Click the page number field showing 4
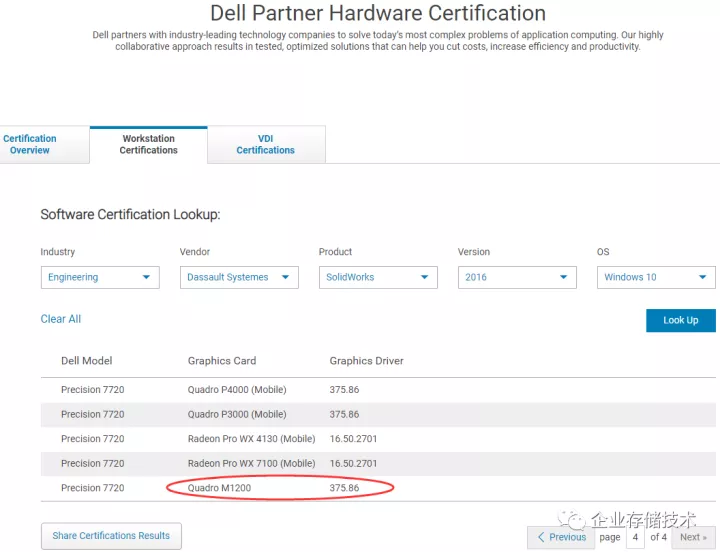Screen dimensions: 720x552 [636, 537]
